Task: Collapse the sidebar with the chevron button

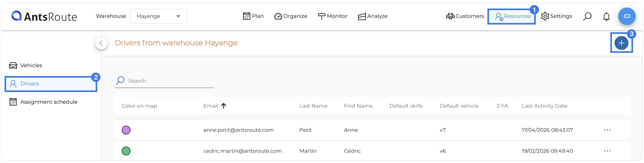Action: [x=101, y=43]
